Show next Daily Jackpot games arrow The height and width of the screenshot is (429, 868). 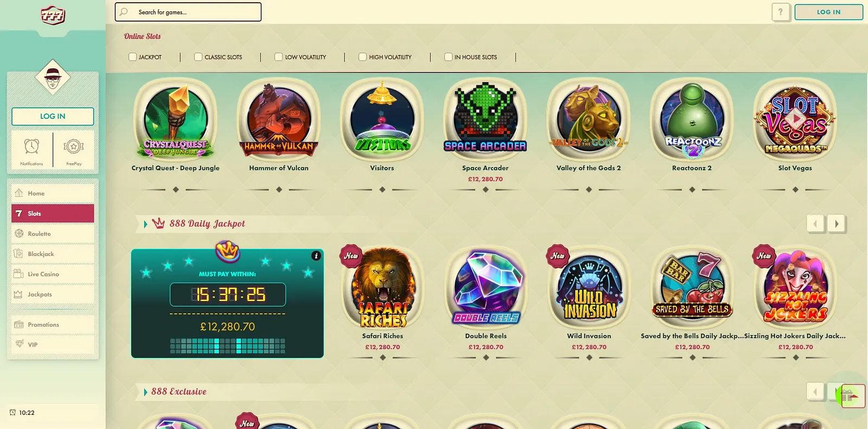coord(837,223)
